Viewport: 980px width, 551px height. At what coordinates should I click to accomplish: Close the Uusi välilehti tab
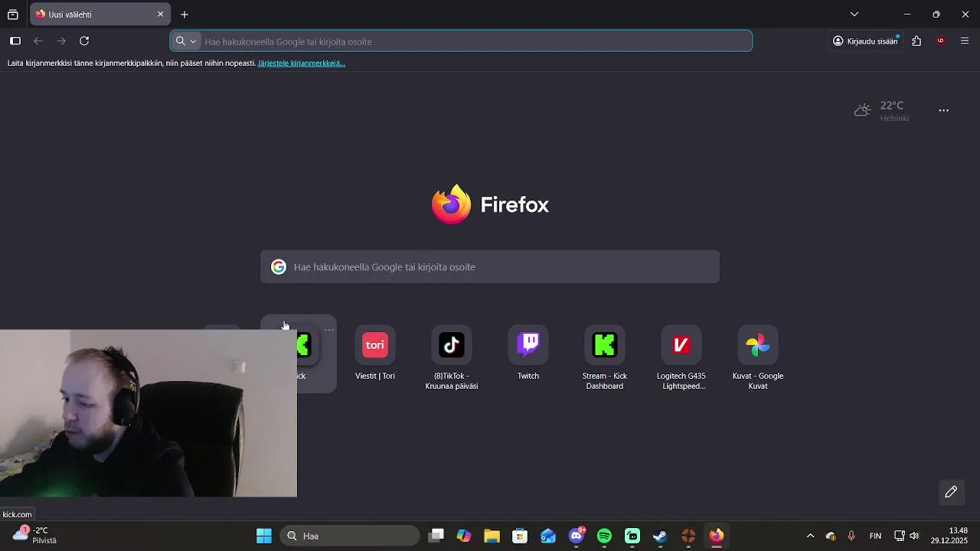pyautogui.click(x=160, y=15)
